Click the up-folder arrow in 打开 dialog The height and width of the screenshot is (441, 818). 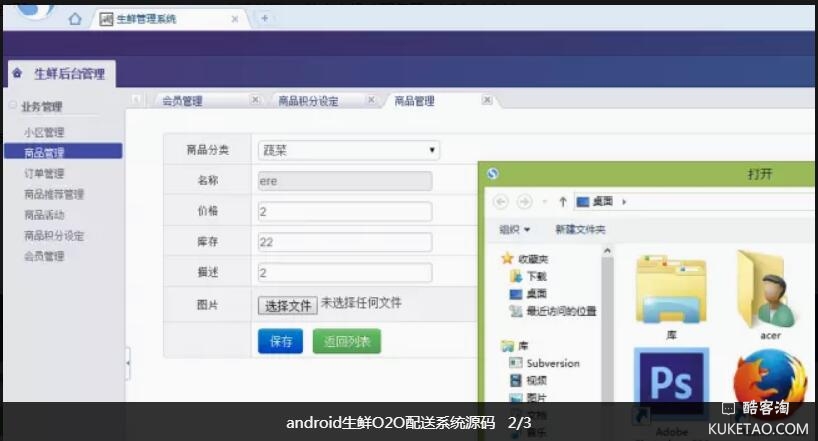coord(562,201)
